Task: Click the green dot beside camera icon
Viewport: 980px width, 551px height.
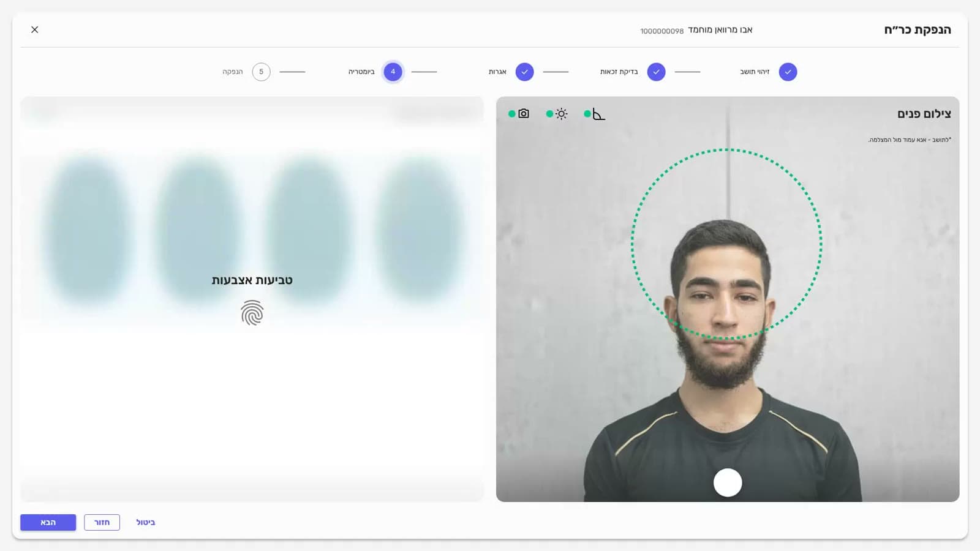Action: 512,114
